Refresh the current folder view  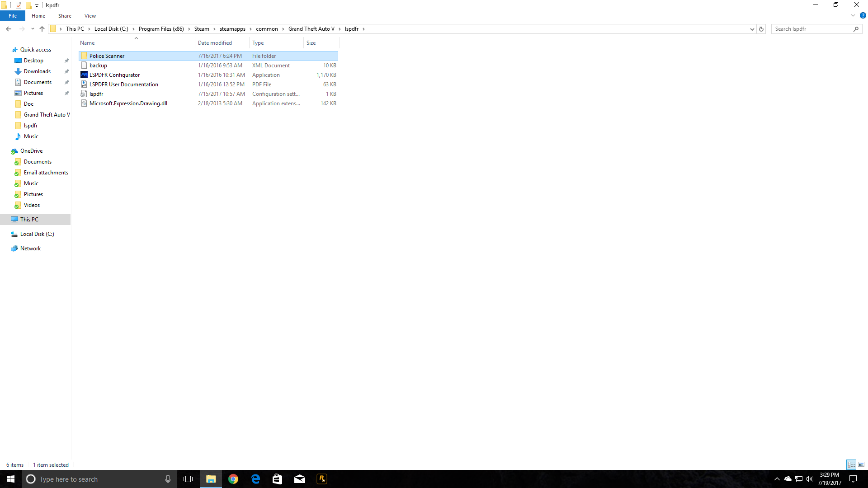(x=761, y=29)
